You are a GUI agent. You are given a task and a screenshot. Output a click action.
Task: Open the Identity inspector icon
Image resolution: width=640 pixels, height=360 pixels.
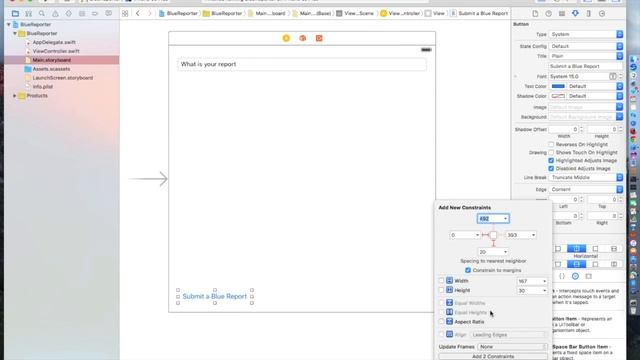click(562, 13)
